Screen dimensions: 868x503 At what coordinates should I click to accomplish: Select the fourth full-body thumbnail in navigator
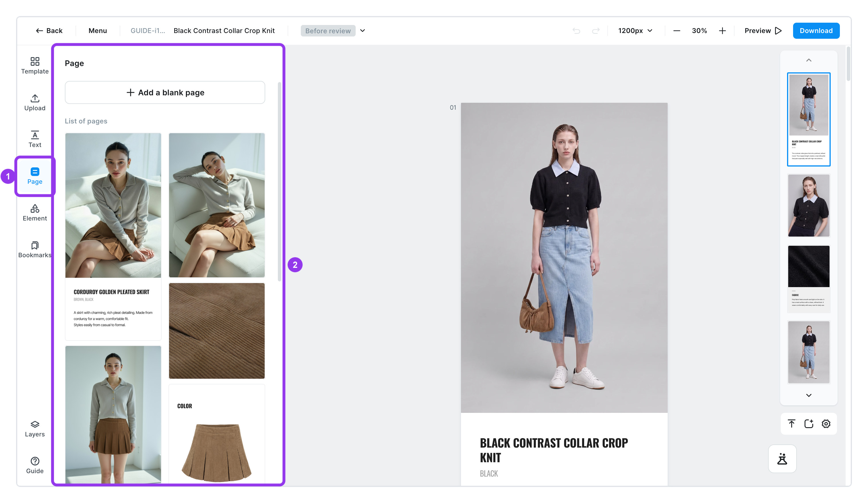808,352
